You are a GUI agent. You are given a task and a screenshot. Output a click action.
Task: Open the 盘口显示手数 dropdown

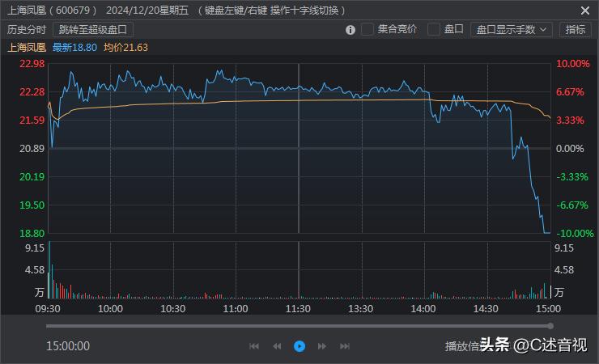[512, 29]
